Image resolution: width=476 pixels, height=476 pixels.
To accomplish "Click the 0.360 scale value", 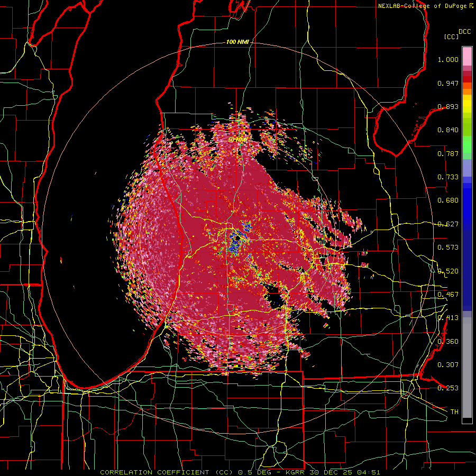I will 448,342.
